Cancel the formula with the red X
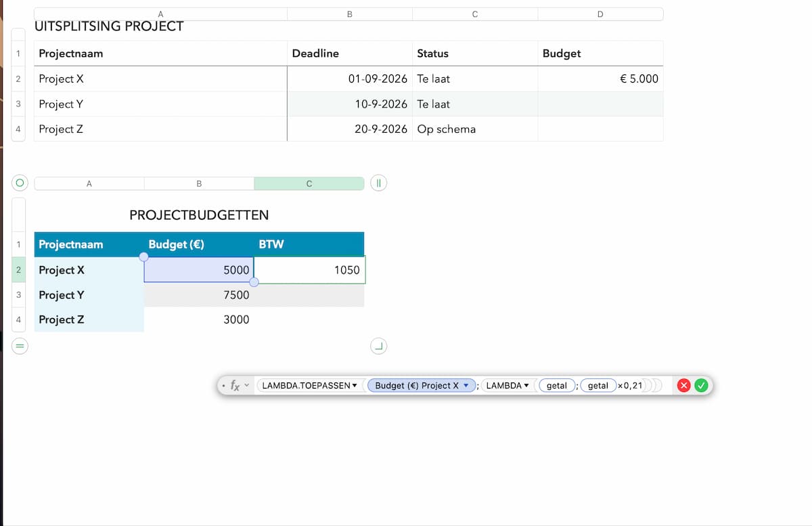The image size is (812, 526). pyautogui.click(x=684, y=386)
